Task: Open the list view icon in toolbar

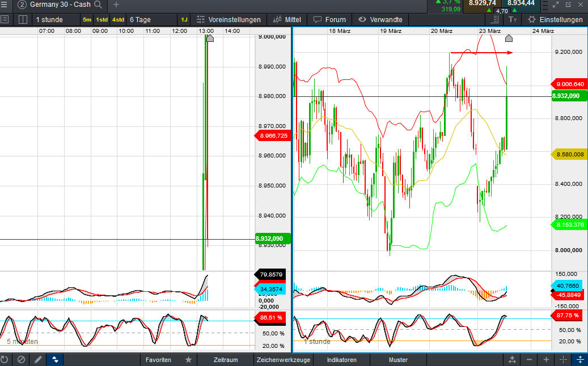Action: [5, 19]
